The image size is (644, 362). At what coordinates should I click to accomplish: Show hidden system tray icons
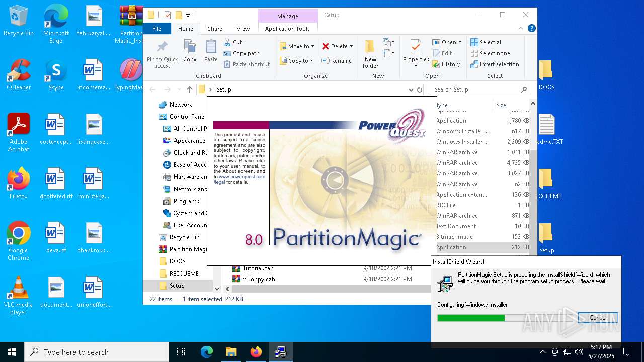542,352
